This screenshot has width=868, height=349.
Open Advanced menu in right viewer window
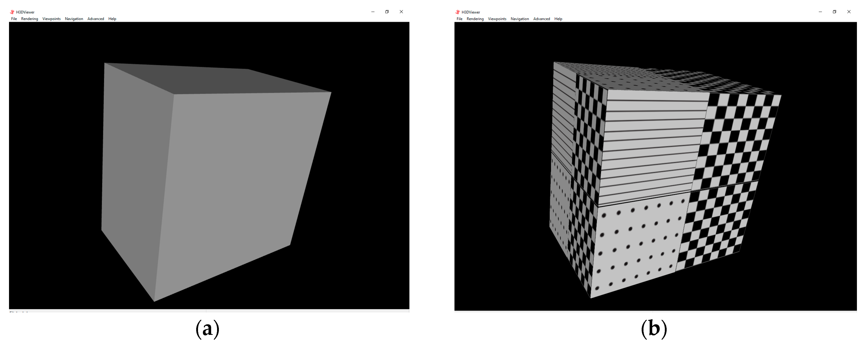pos(542,19)
